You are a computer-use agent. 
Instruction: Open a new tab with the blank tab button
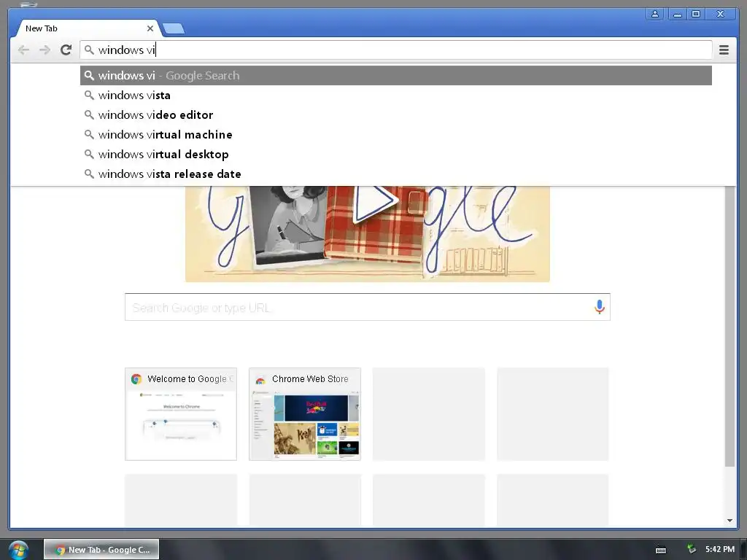pyautogui.click(x=174, y=29)
